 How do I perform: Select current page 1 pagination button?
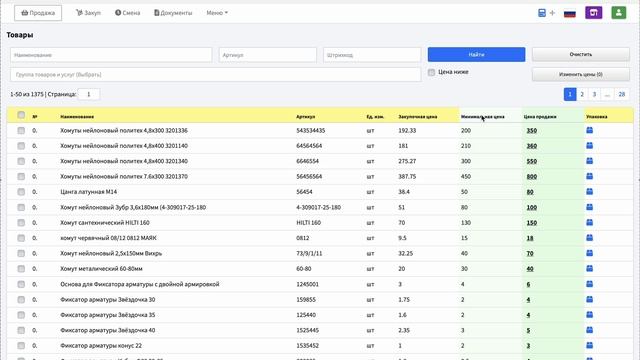pos(570,94)
